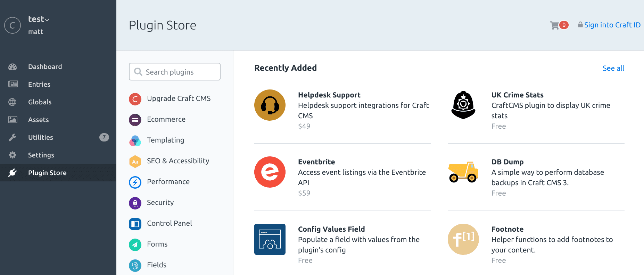The width and height of the screenshot is (644, 275).
Task: Browse Forms plugins
Action: (157, 244)
